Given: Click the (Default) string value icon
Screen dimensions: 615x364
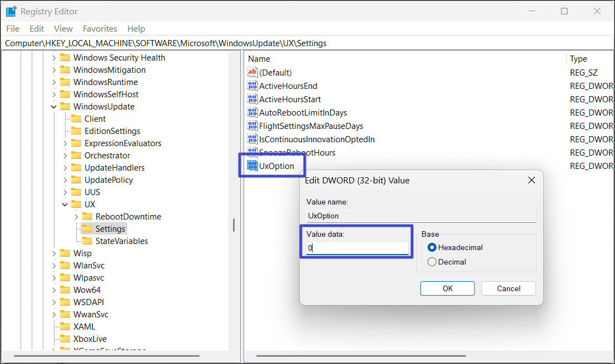Looking at the screenshot, I should [x=252, y=72].
